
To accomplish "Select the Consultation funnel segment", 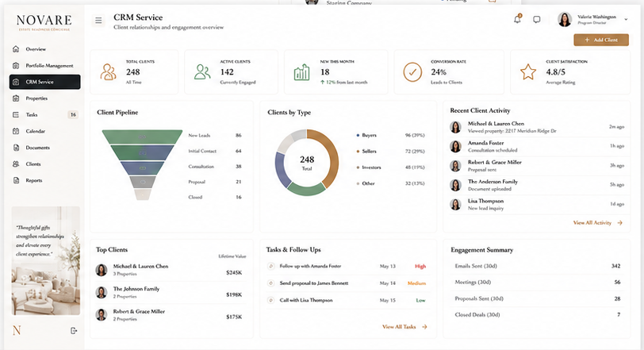I will pos(143,168).
